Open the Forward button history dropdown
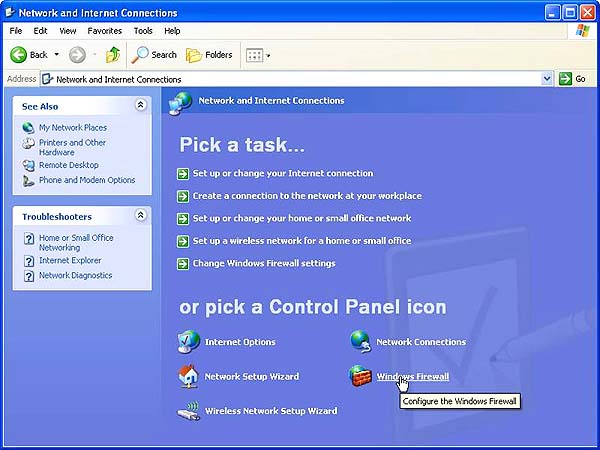The image size is (600, 450). point(95,55)
